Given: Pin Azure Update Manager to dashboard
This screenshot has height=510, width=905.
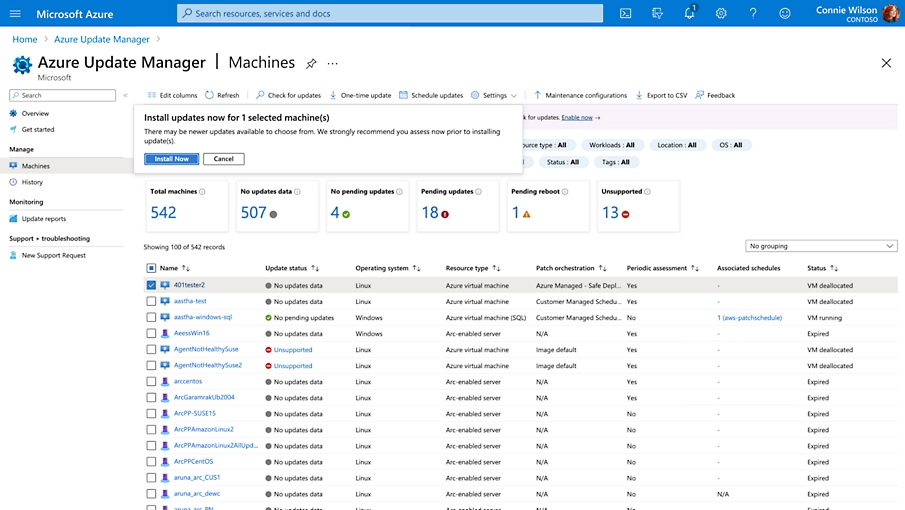Looking at the screenshot, I should pyautogui.click(x=311, y=63).
